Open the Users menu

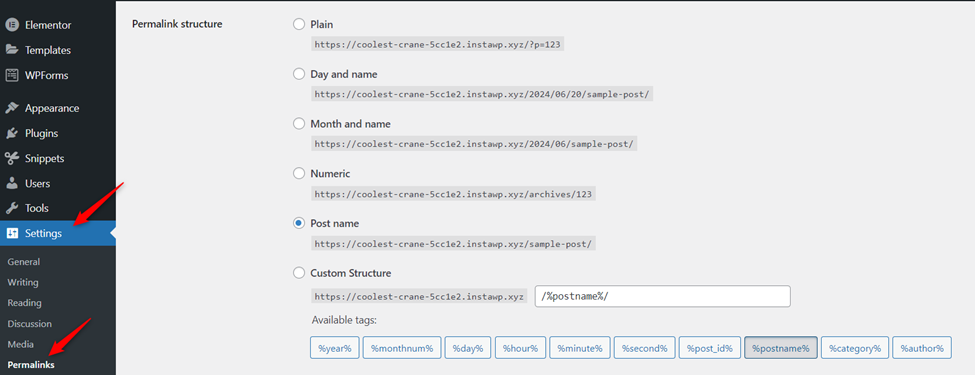pyautogui.click(x=58, y=183)
